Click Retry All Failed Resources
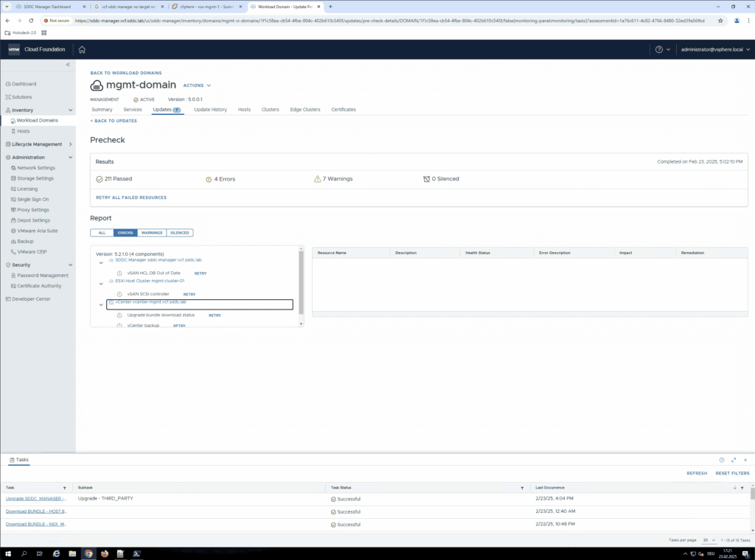This screenshot has height=560, width=755. tap(131, 197)
